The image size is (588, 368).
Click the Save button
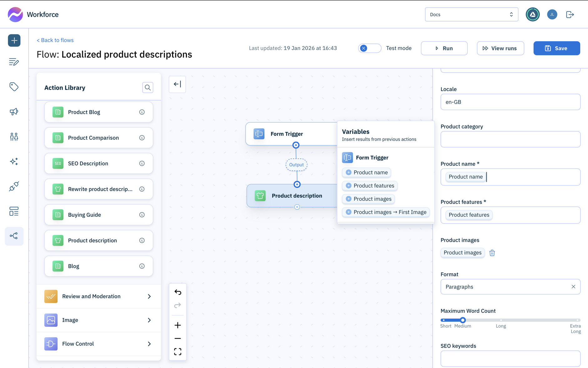556,48
